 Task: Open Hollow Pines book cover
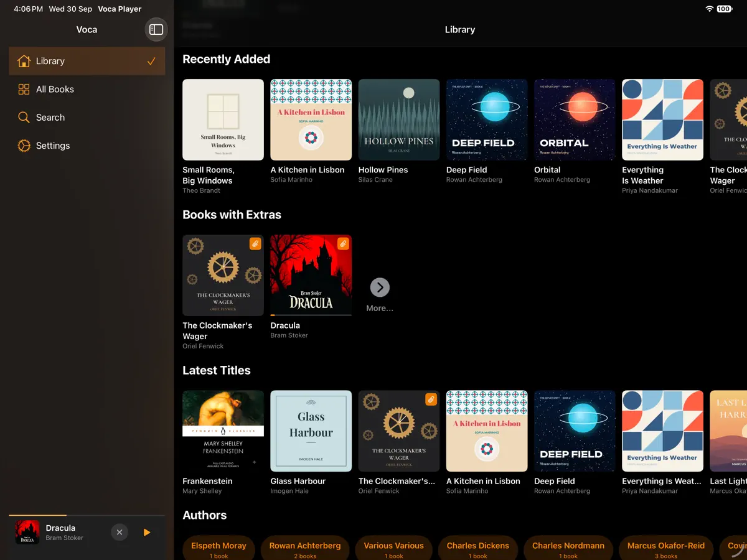point(399,119)
